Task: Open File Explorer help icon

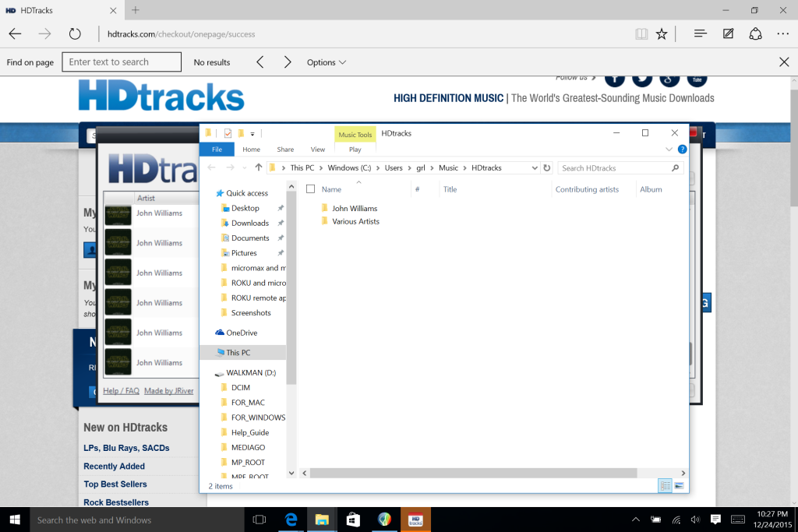Action: [682, 149]
